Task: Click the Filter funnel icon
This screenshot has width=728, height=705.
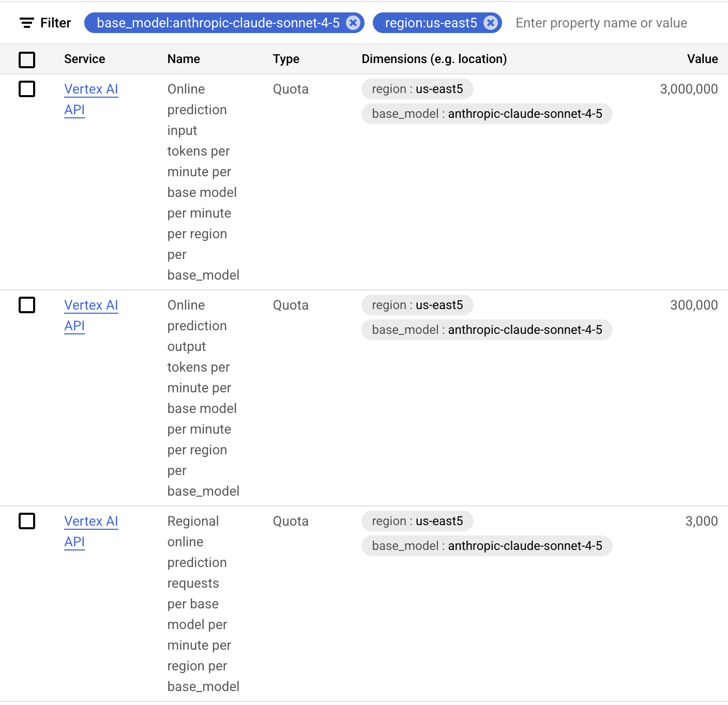Action: 27,23
